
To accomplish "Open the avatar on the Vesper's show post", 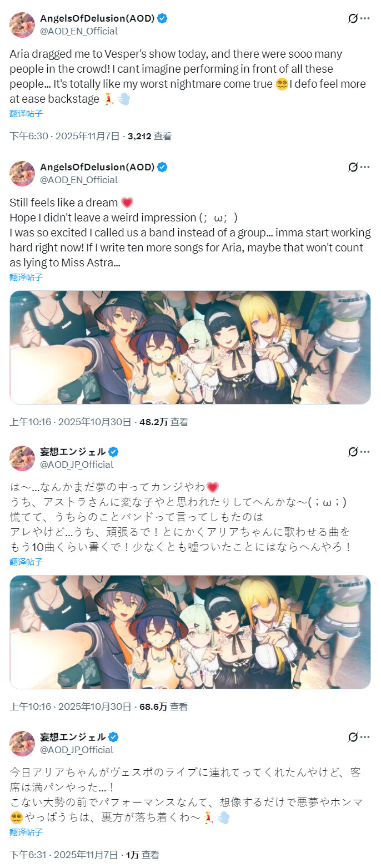I will coord(22,24).
